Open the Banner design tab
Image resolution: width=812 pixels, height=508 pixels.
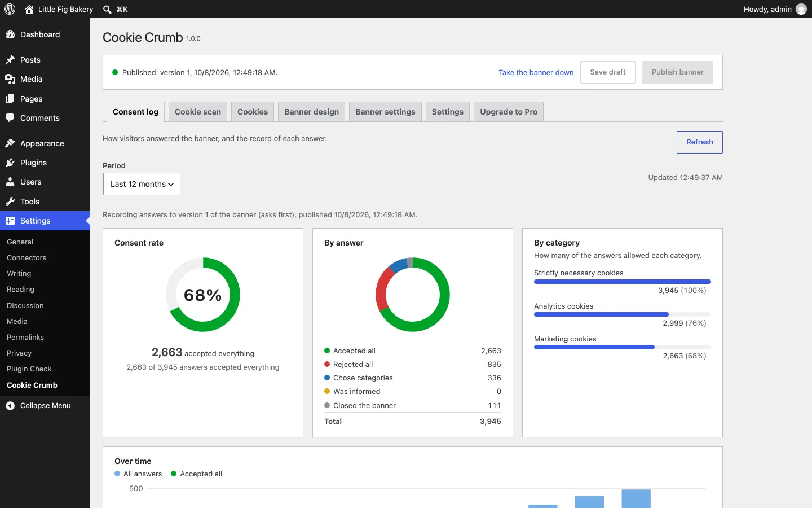312,112
